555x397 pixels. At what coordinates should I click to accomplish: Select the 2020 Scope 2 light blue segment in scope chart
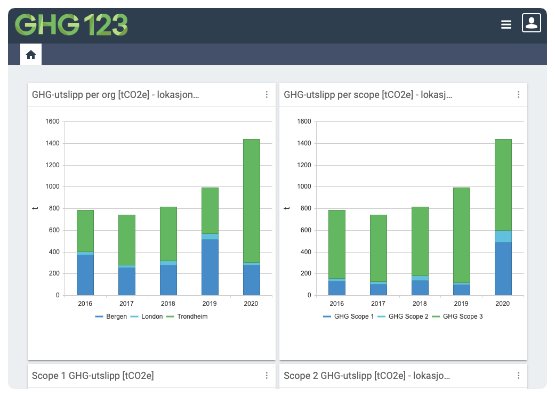click(503, 237)
